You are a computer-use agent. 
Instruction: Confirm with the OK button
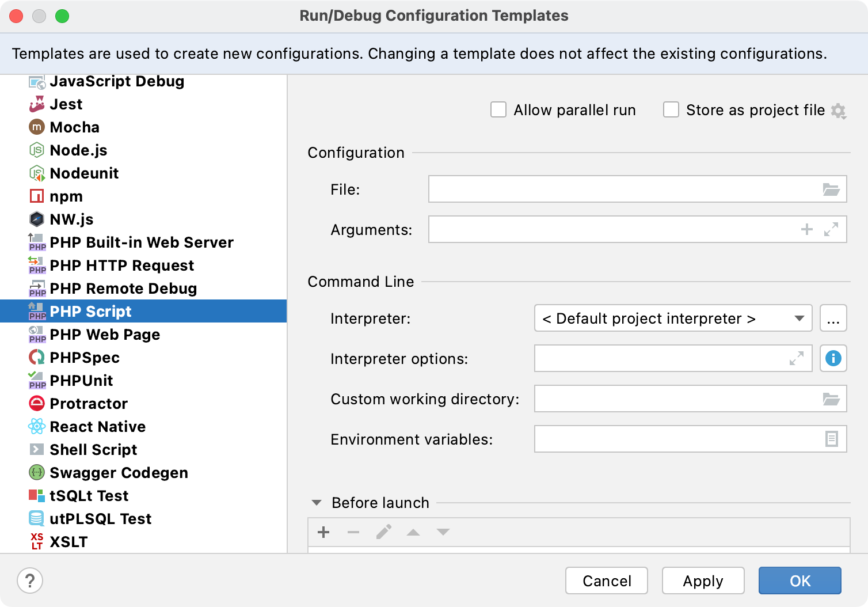click(x=800, y=581)
